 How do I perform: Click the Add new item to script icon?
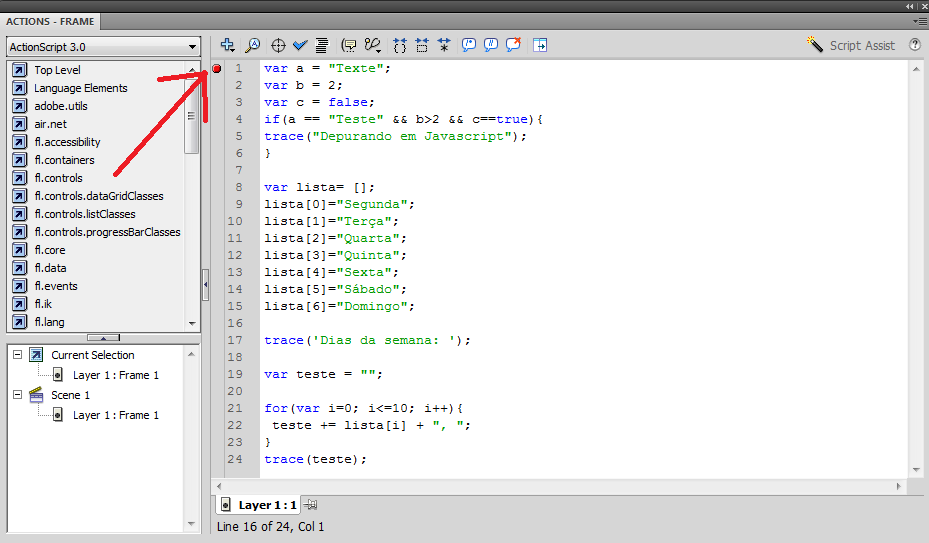click(x=228, y=45)
